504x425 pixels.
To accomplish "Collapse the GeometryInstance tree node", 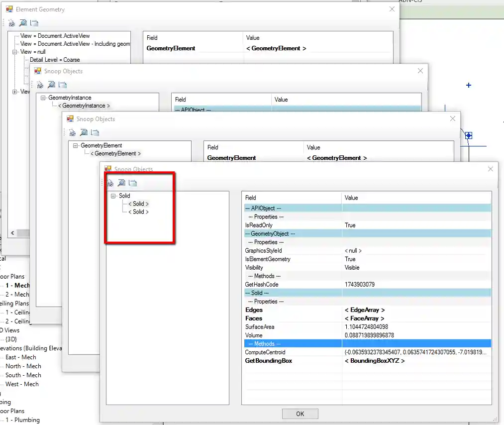I will point(43,98).
